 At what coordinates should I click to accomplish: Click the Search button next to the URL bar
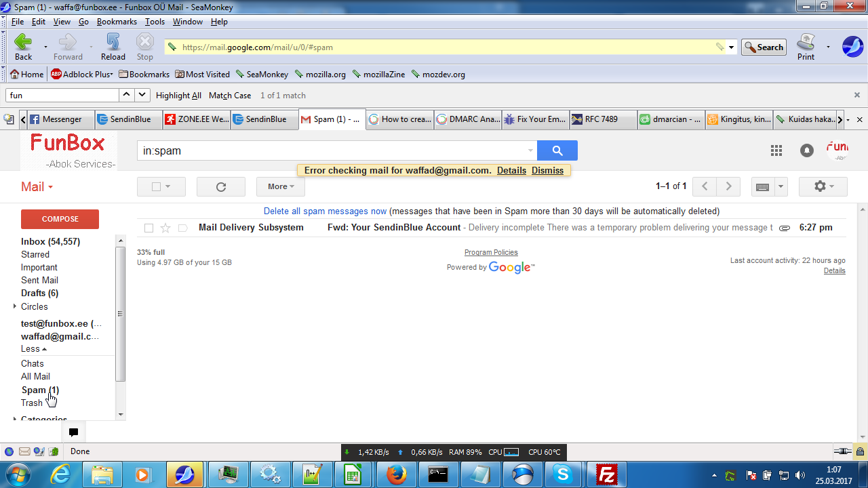pos(764,47)
